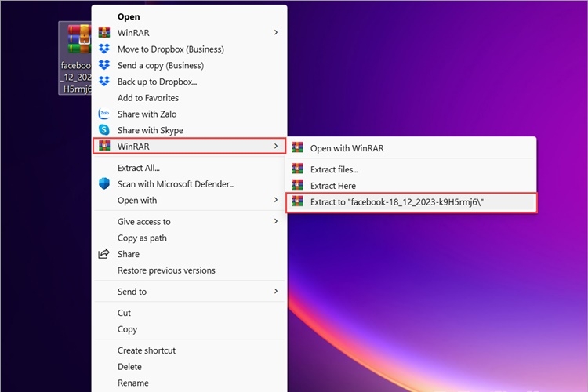Click the Skype icon in the context menu
This screenshot has height=392, width=588.
click(x=104, y=130)
